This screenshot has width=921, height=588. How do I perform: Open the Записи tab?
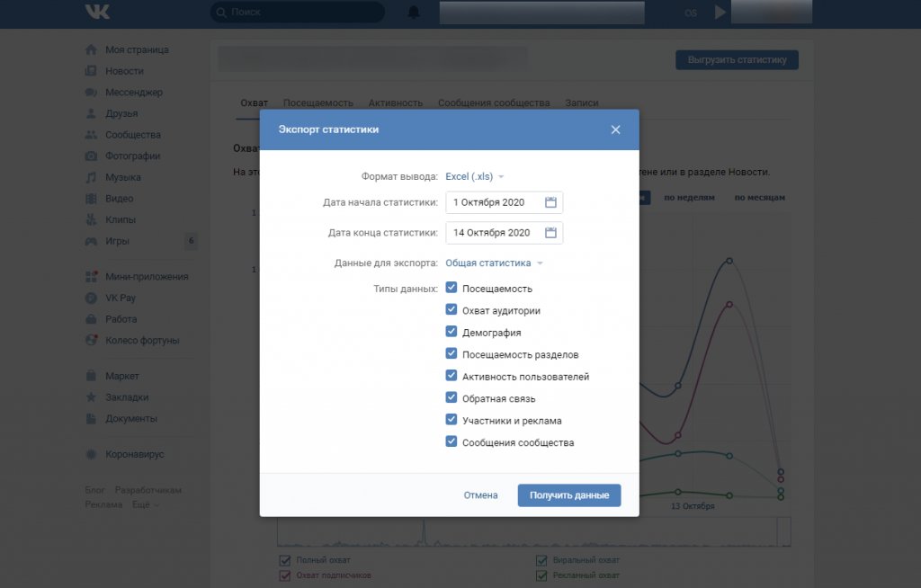[x=581, y=103]
